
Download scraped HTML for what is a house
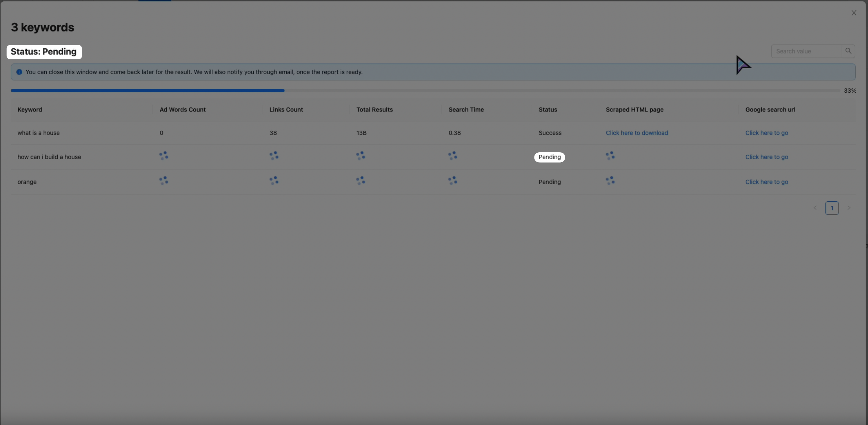click(x=637, y=133)
